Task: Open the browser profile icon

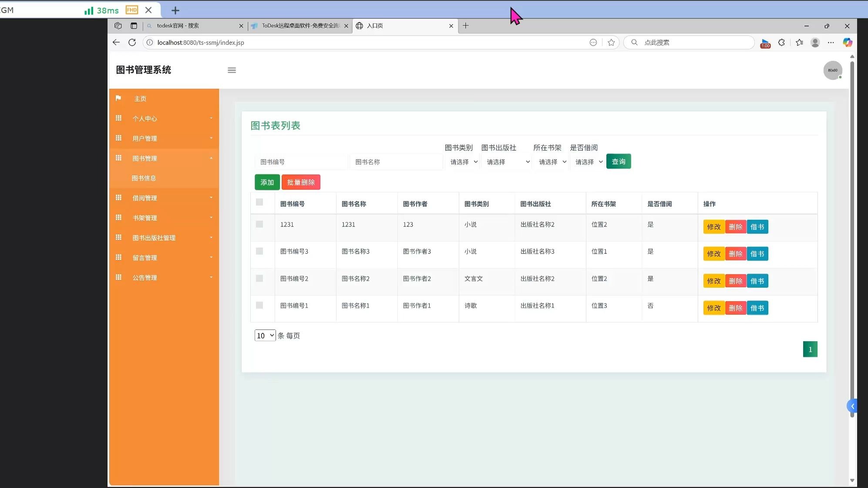Action: point(815,42)
